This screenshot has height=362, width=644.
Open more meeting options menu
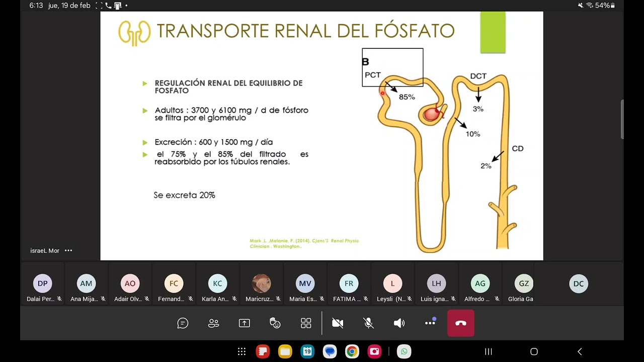430,323
